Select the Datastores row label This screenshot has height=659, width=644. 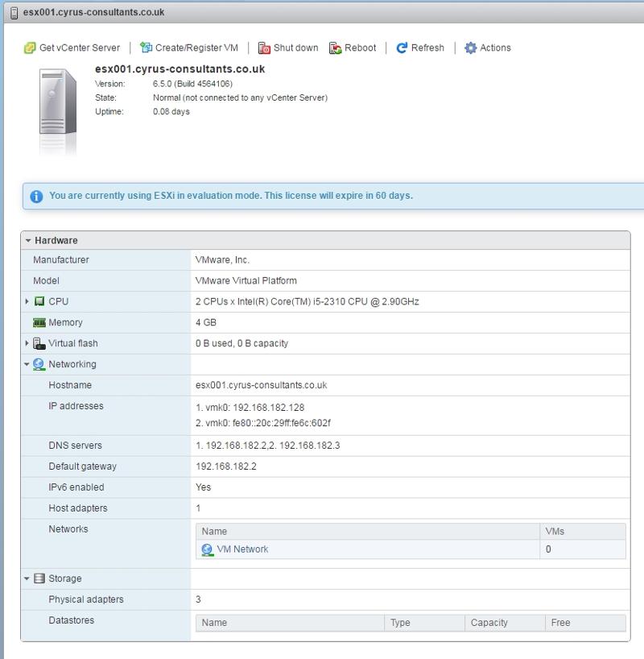pyautogui.click(x=72, y=620)
